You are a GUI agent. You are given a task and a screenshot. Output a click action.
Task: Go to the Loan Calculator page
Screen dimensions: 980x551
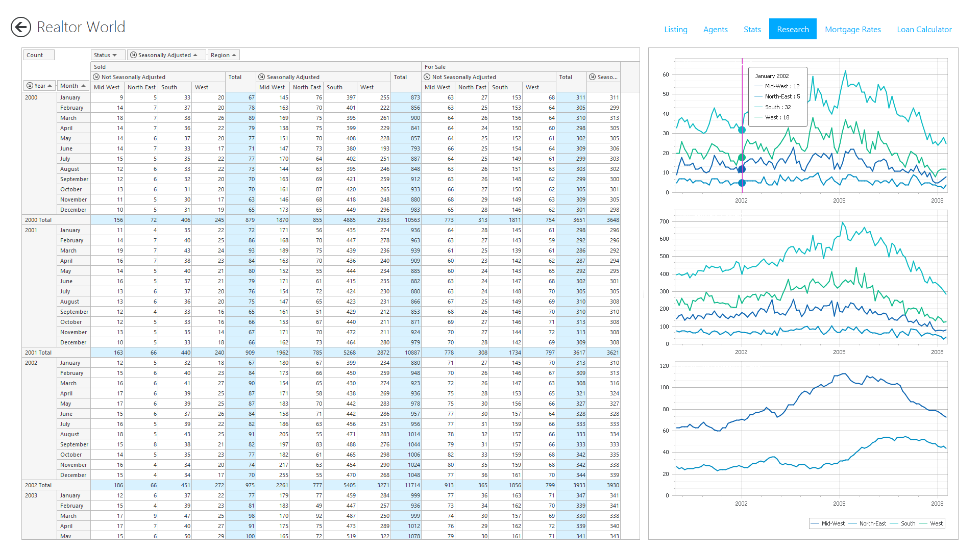[x=924, y=29]
